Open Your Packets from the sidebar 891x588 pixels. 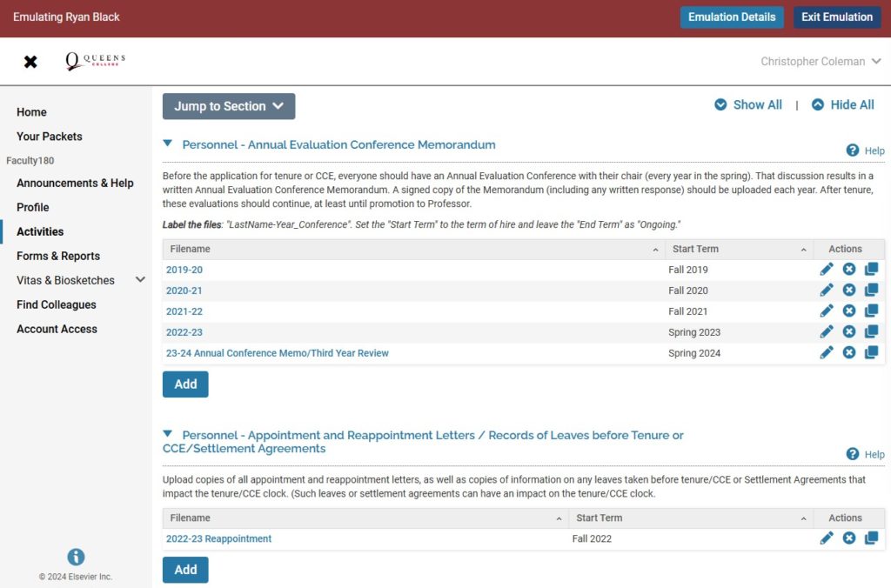[50, 137]
